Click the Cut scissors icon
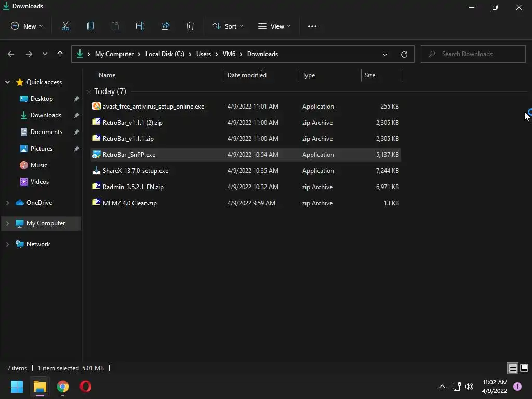The width and height of the screenshot is (532, 399). tap(65, 26)
